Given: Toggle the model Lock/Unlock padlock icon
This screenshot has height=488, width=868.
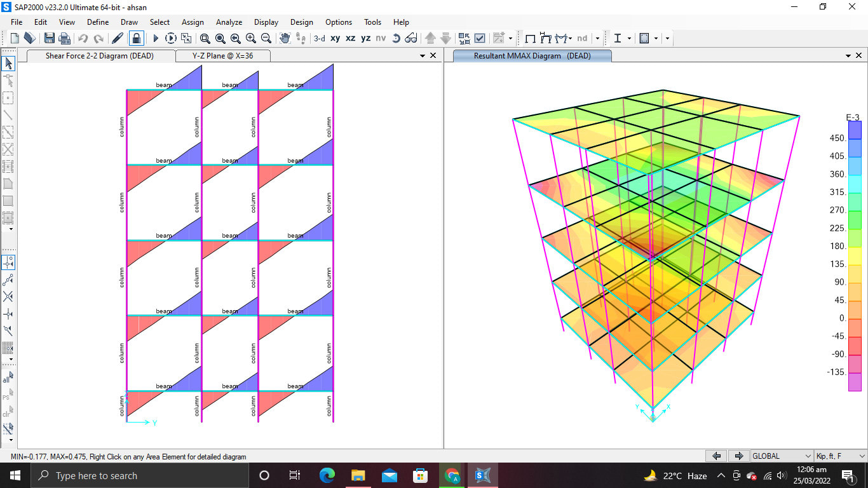Looking at the screenshot, I should (136, 38).
